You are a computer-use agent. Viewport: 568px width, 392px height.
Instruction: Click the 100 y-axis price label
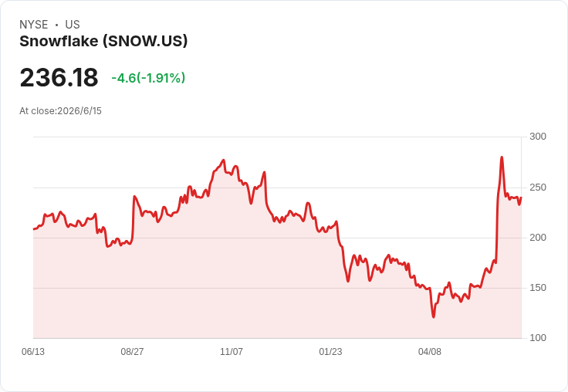(538, 338)
